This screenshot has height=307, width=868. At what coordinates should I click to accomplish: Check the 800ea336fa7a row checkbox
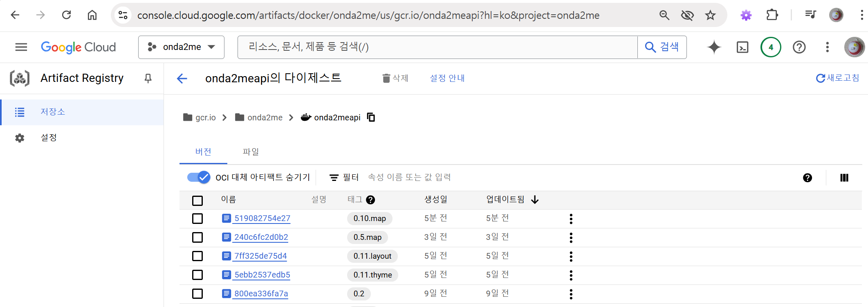(197, 293)
